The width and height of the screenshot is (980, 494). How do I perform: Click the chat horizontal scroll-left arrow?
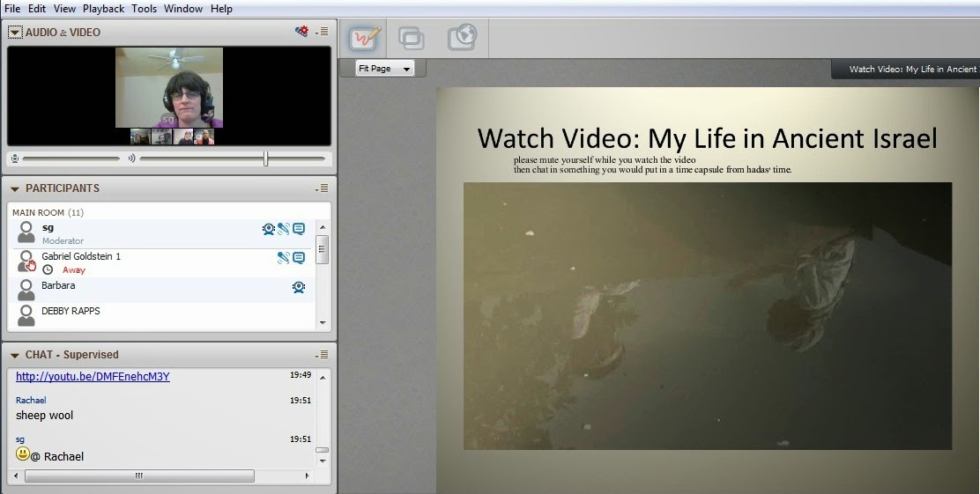click(x=18, y=476)
